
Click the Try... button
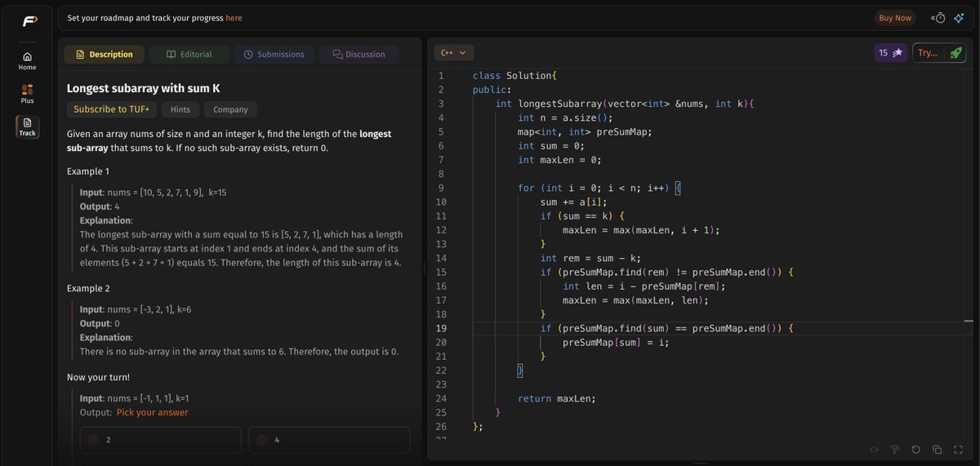[x=928, y=52]
